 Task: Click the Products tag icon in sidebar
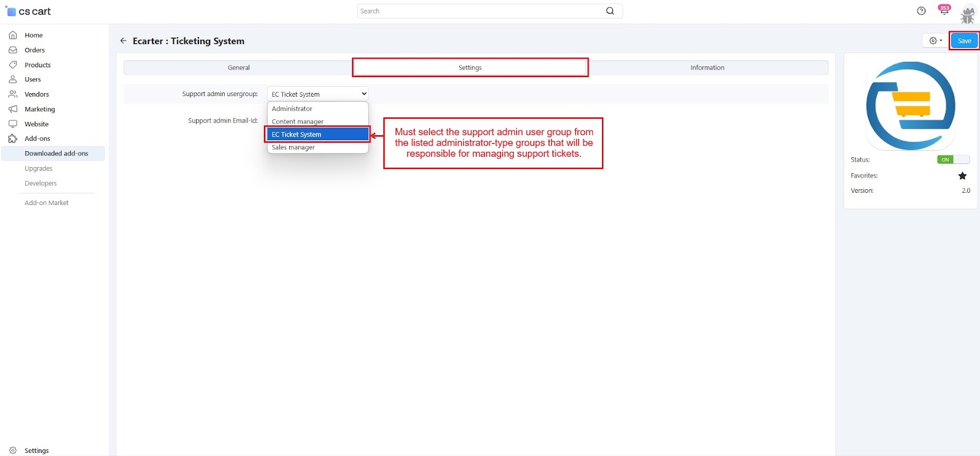click(x=13, y=65)
